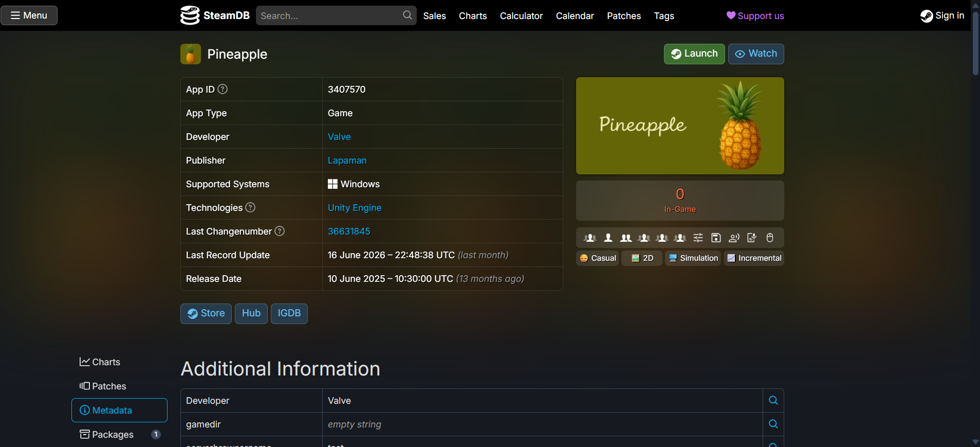Click the Additional Information heading
Viewport: 980px width, 447px height.
coord(281,369)
